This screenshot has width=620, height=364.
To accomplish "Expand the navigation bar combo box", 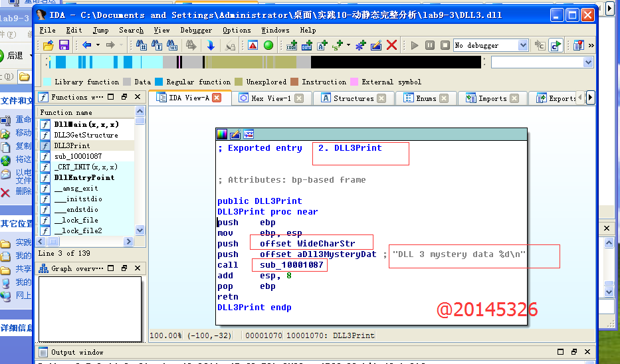I will pos(587,62).
